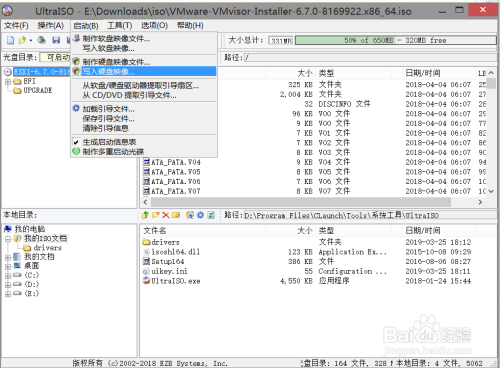
Task: Click the 331MB total size box
Action: (x=281, y=40)
